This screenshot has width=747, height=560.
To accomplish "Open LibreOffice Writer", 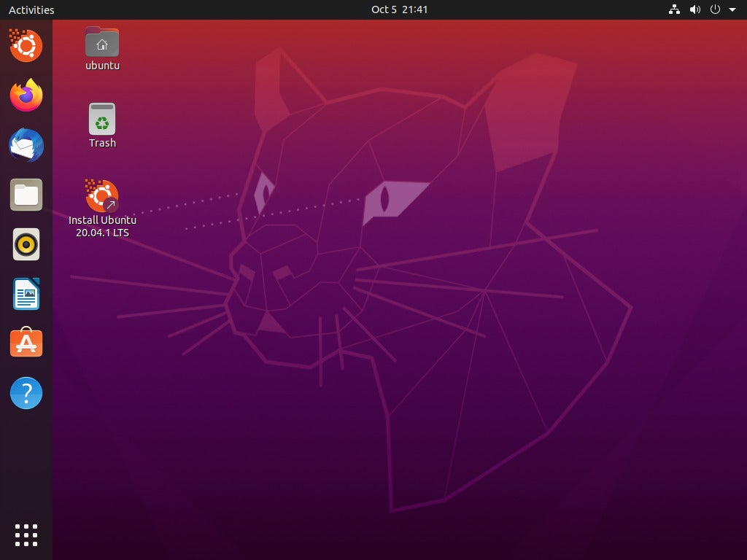I will 26,294.
